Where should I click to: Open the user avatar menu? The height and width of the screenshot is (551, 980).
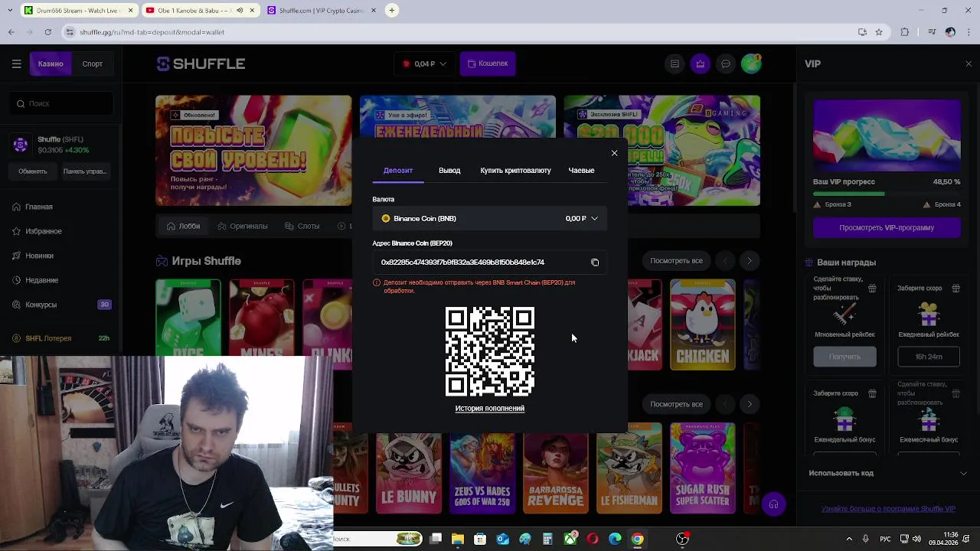tap(751, 64)
